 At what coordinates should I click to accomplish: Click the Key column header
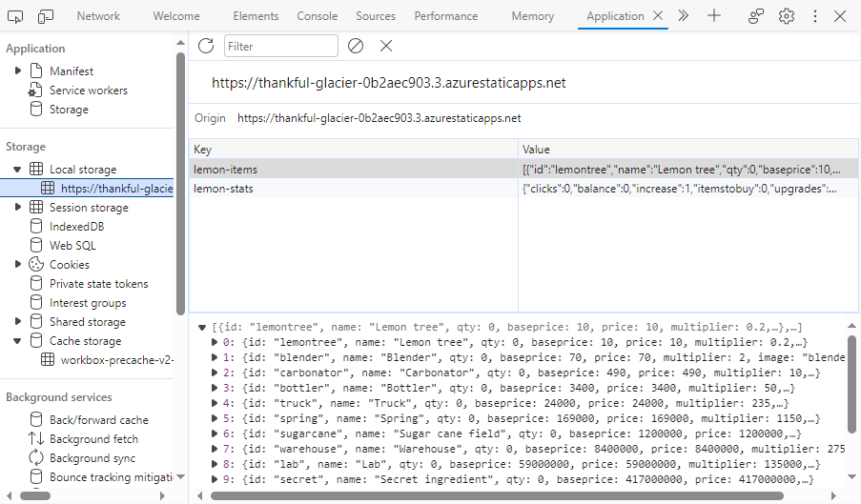pos(354,150)
